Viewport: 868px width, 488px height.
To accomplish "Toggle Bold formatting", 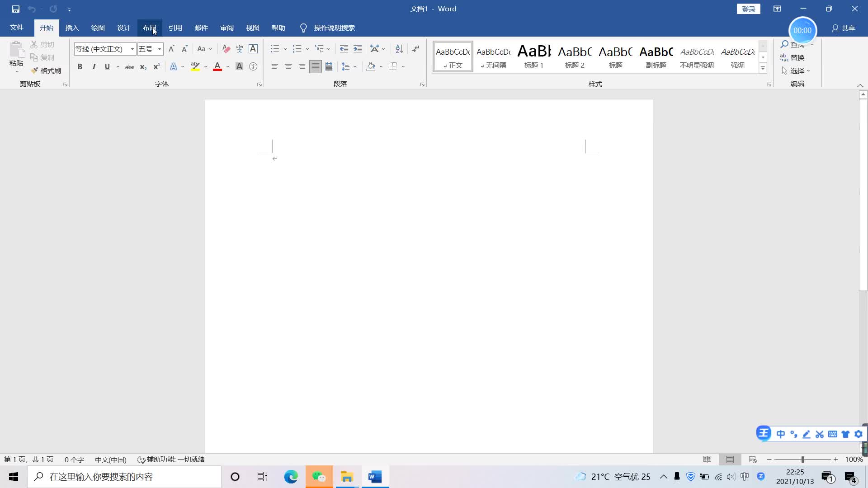I will point(80,67).
